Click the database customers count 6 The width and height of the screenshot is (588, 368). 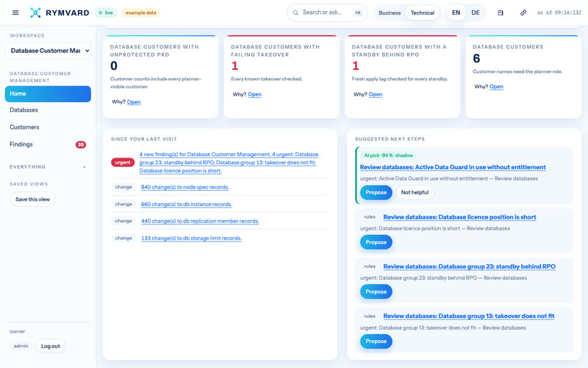[x=476, y=59]
